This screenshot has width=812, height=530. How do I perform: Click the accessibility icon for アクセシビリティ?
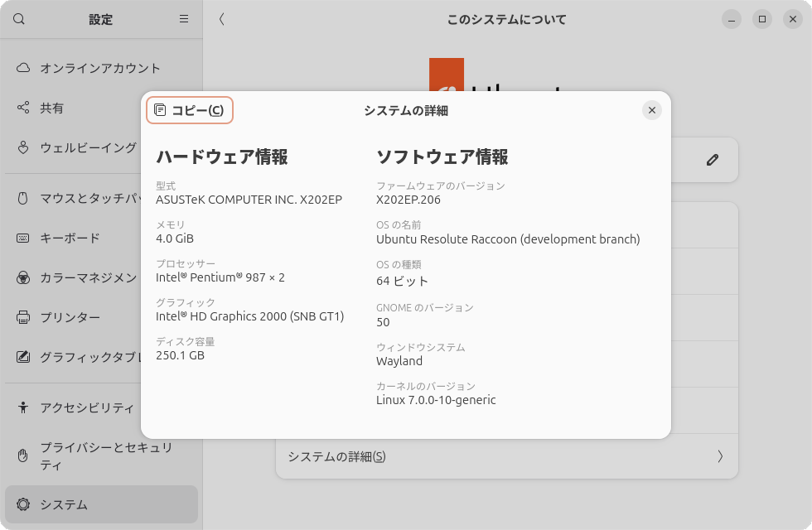point(23,407)
